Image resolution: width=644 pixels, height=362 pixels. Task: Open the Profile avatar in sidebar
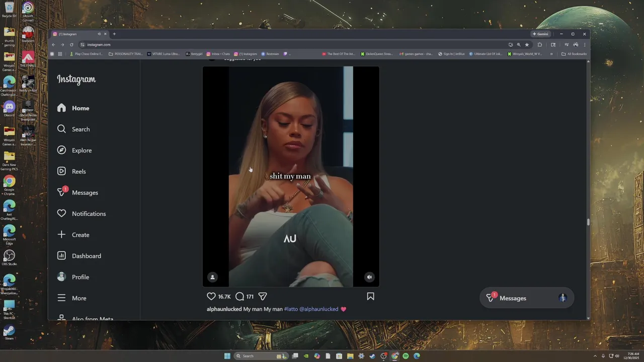click(61, 277)
